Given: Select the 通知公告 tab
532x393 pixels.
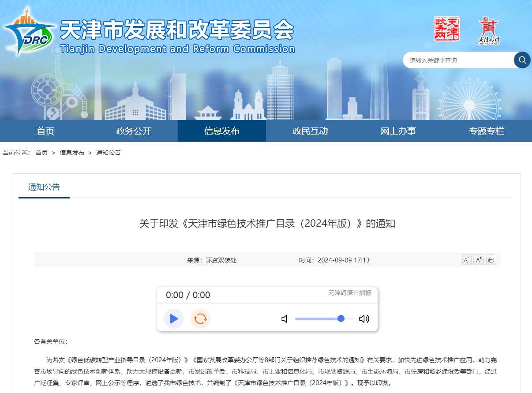Looking at the screenshot, I should (x=44, y=187).
